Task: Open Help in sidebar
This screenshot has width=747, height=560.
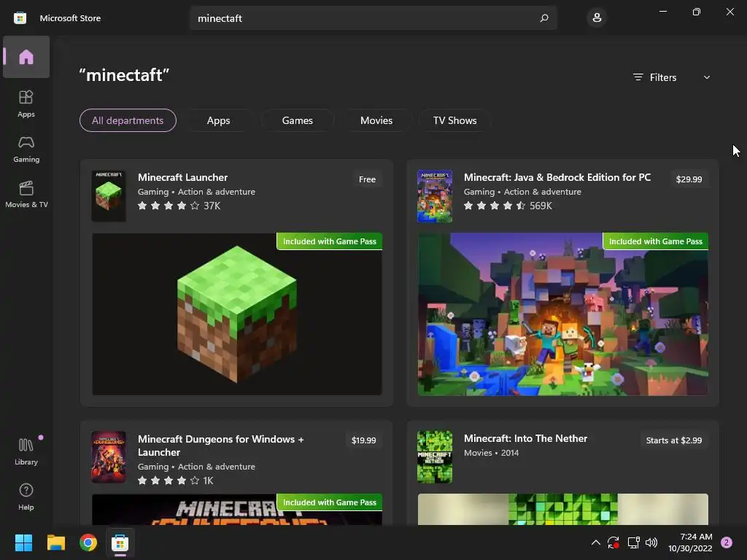Action: (x=26, y=497)
